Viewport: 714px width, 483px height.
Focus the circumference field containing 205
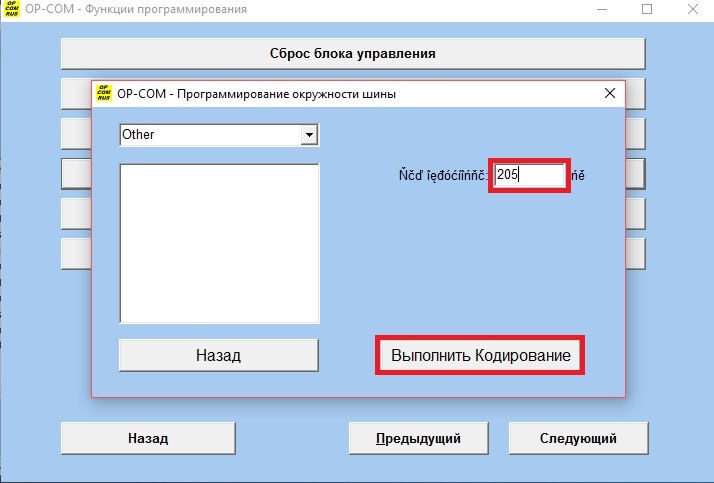coord(529,175)
